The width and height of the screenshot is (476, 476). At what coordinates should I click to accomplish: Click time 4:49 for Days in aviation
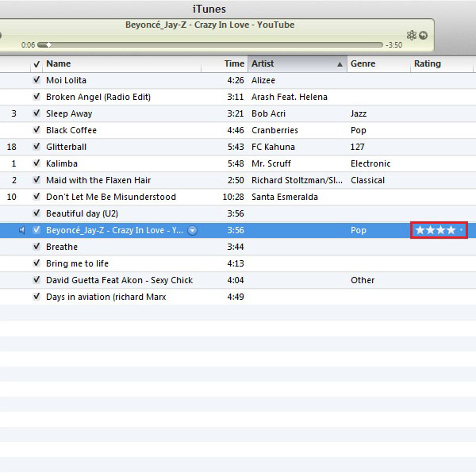(x=236, y=297)
